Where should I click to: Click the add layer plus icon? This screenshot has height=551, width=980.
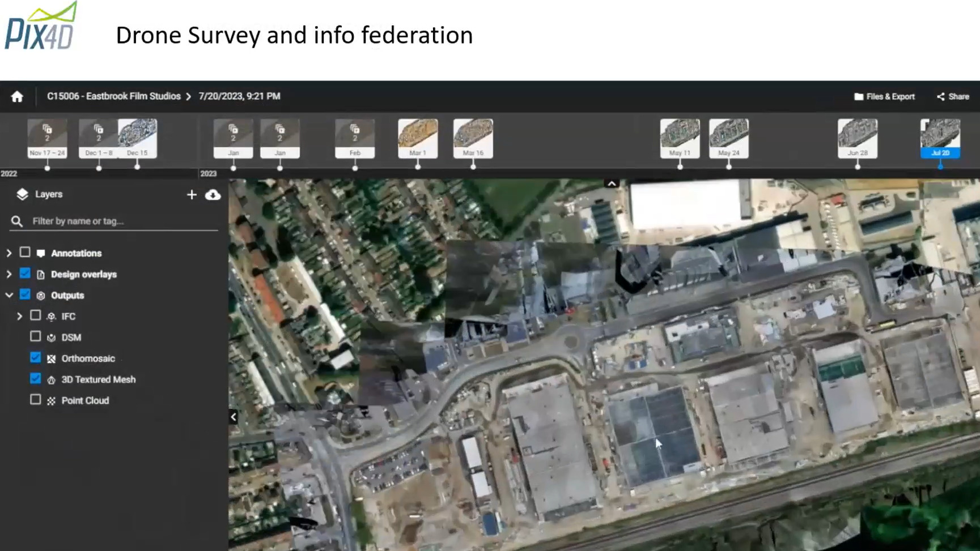(x=192, y=195)
